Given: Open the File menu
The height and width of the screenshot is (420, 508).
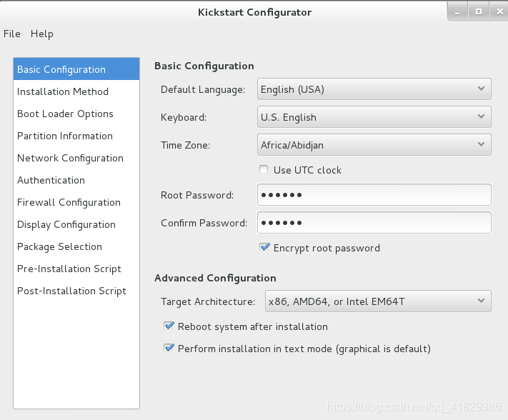Looking at the screenshot, I should coord(12,34).
